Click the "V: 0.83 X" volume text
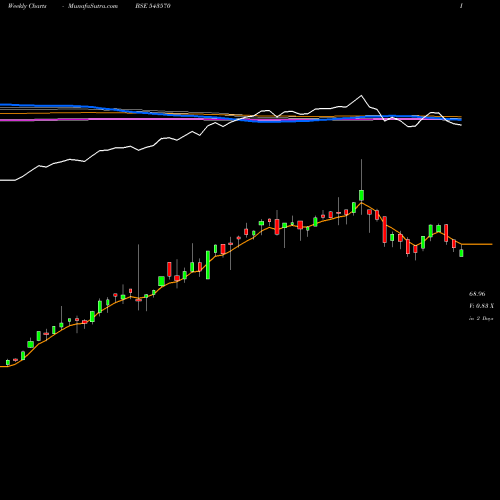This screenshot has width=500, height=500. (x=481, y=306)
